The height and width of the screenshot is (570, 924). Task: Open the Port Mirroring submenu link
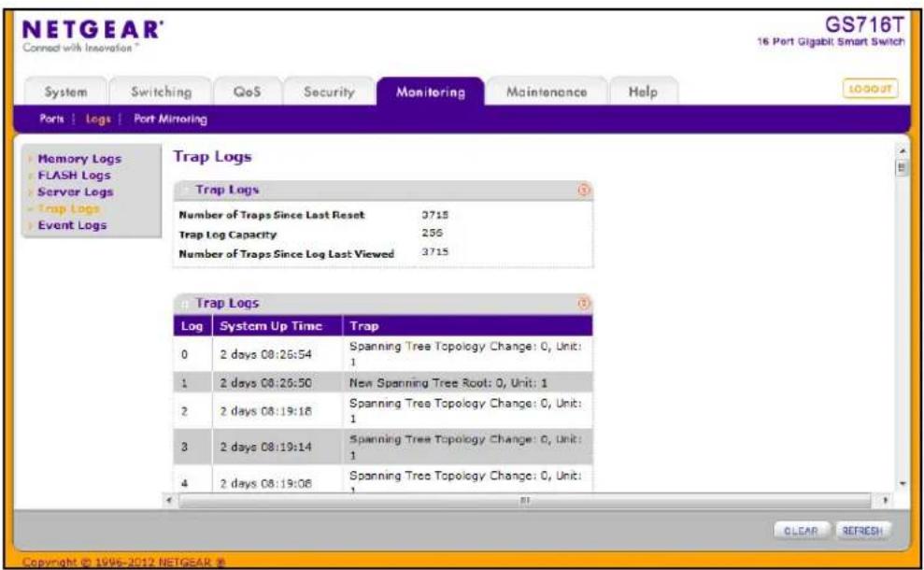point(170,119)
